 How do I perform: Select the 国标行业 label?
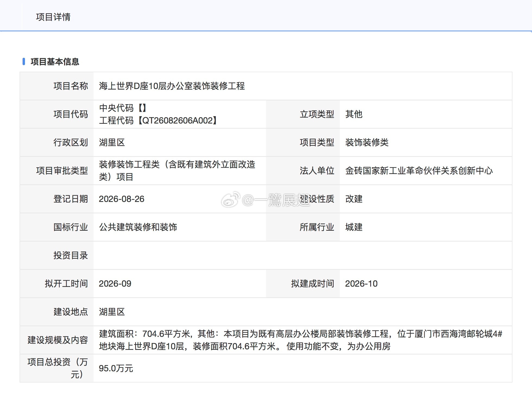coord(71,227)
